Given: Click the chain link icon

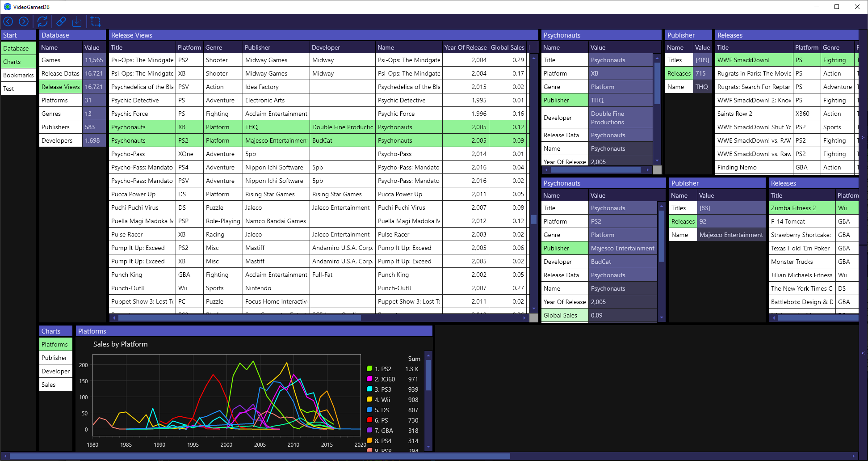Looking at the screenshot, I should 61,21.
